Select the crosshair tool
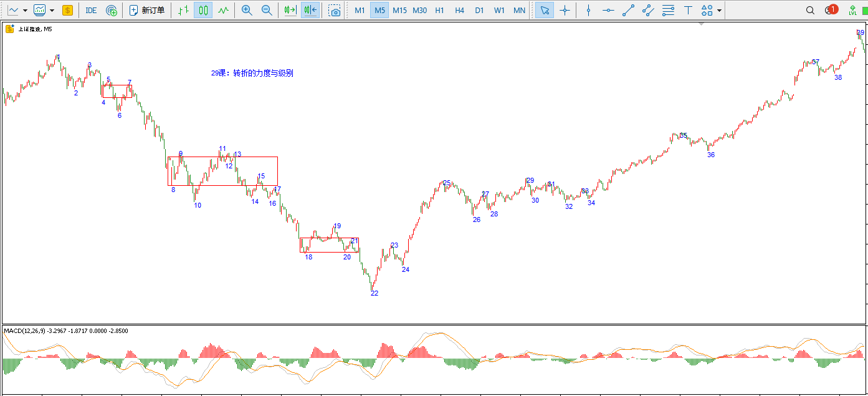The width and height of the screenshot is (868, 396). point(565,10)
